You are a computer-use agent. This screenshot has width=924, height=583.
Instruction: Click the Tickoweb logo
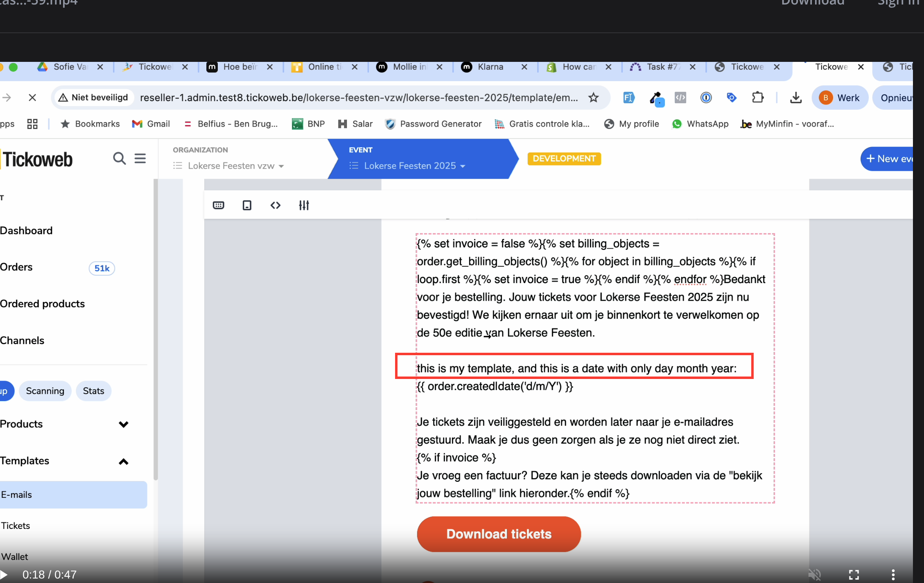(x=37, y=159)
